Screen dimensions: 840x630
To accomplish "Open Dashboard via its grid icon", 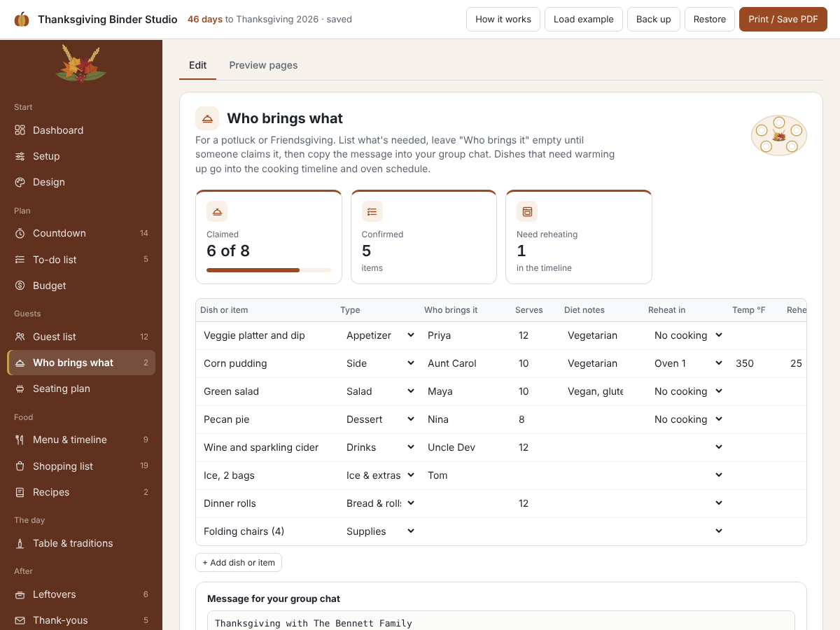I will [x=20, y=130].
